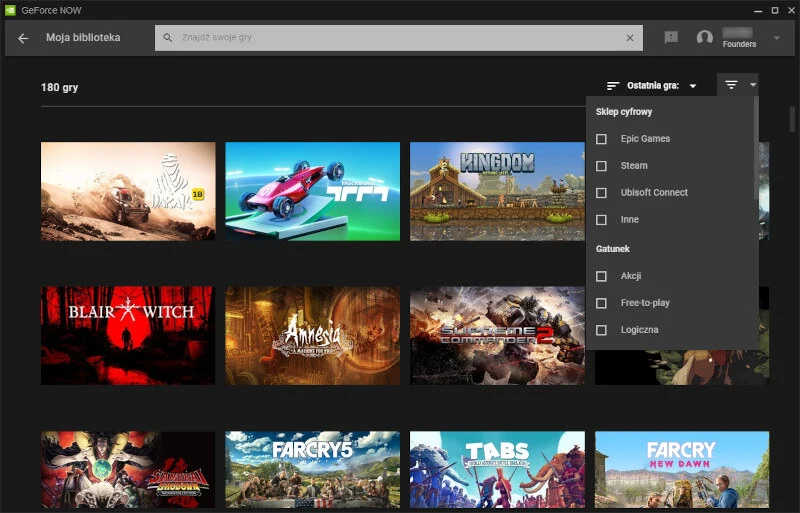Viewport: 800px width, 513px height.
Task: Select the Akcji genre checkbox
Action: tap(602, 276)
